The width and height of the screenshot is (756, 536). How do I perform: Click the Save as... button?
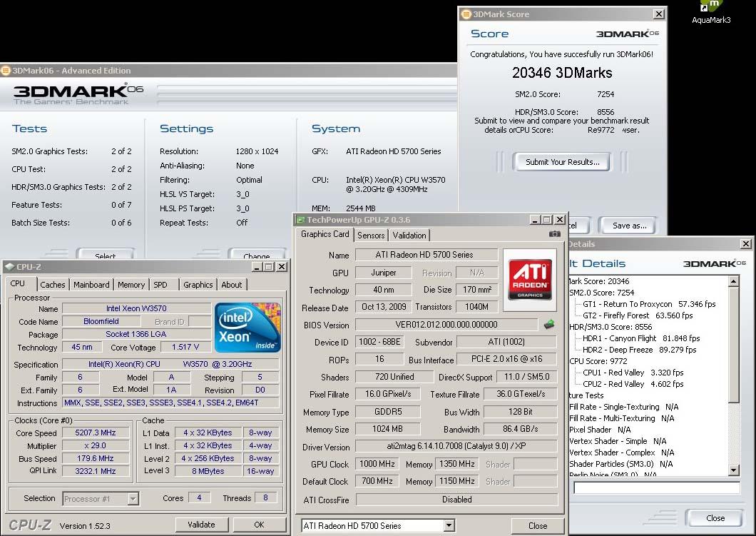(x=629, y=226)
